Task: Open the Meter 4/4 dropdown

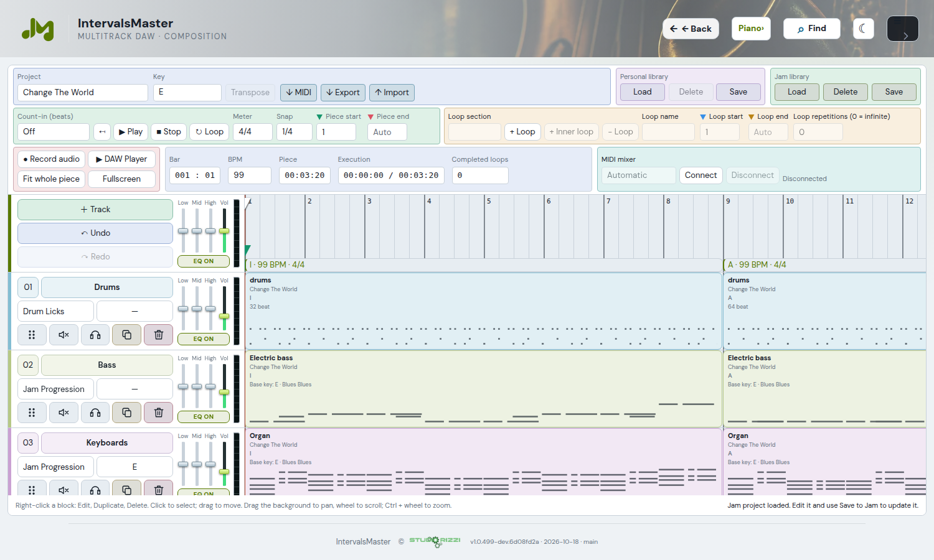Action: [x=253, y=132]
